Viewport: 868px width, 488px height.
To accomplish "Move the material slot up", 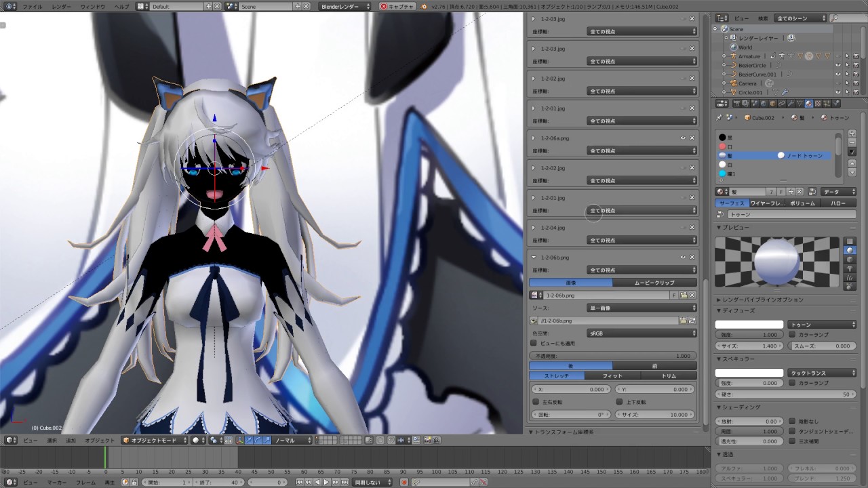I will [x=852, y=163].
